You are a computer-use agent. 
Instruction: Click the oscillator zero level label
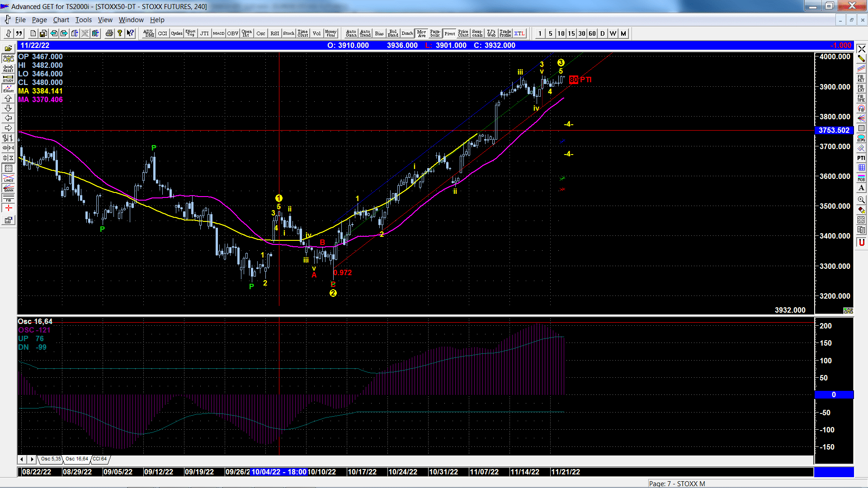click(x=834, y=395)
